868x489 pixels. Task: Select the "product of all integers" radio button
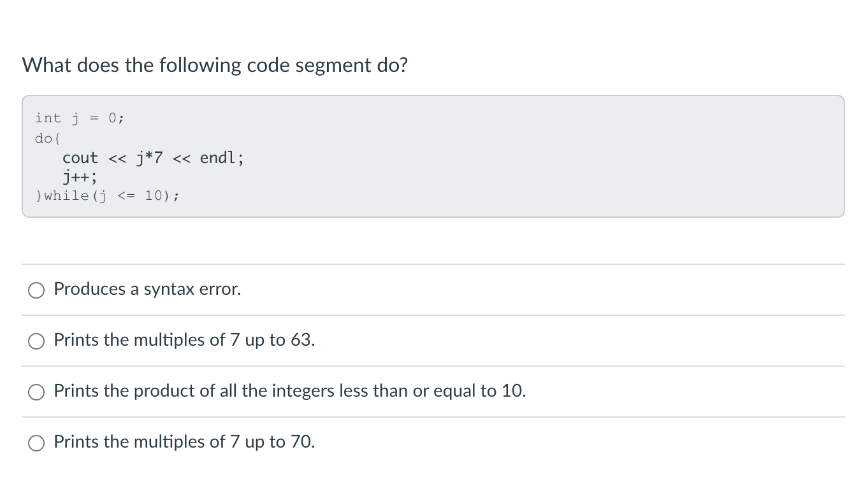[x=36, y=392]
